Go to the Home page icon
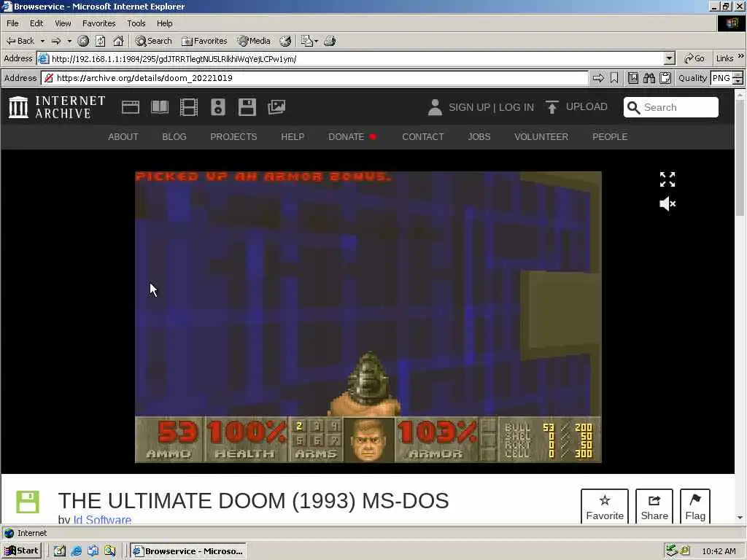The image size is (747, 560). [x=118, y=41]
